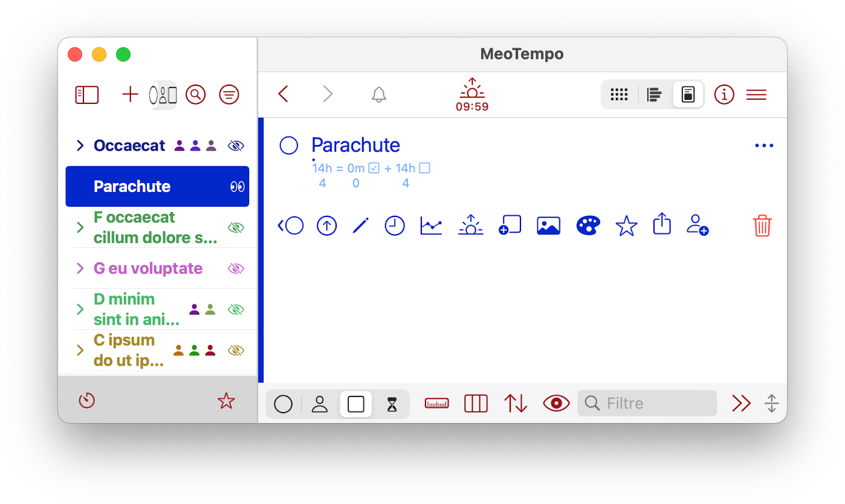The image size is (845, 504).
Task: Toggle the checked-time checkbox after 0m
Action: coord(374,169)
